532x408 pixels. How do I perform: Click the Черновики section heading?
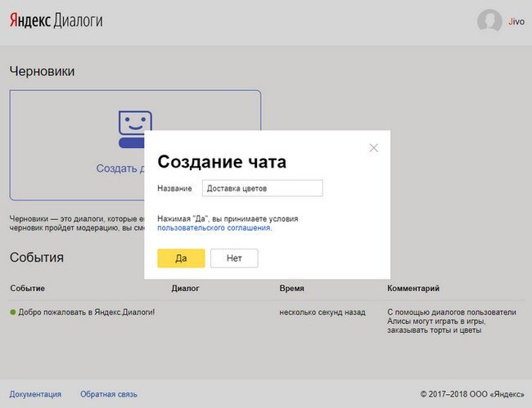coord(42,71)
